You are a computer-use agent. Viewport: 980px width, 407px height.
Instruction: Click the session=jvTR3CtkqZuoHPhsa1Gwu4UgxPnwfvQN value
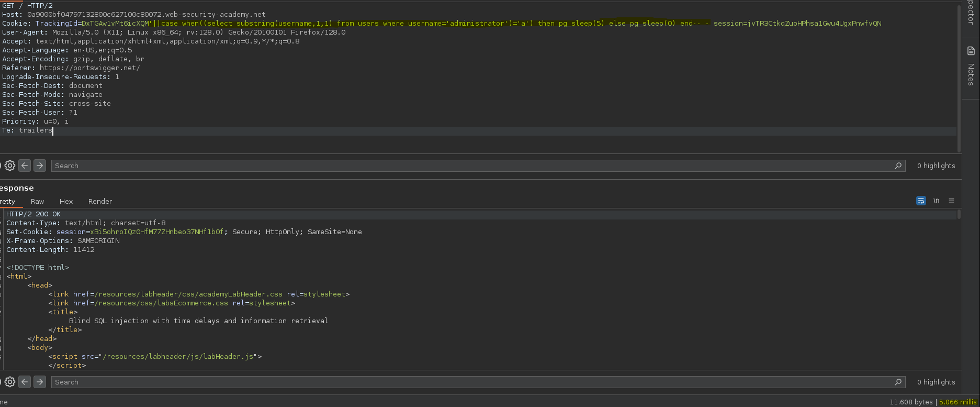click(x=797, y=24)
